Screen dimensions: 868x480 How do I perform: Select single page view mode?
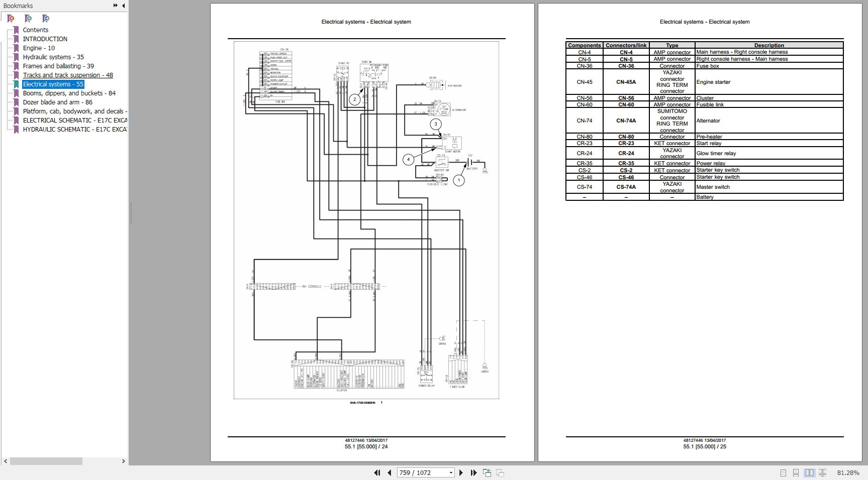click(783, 472)
